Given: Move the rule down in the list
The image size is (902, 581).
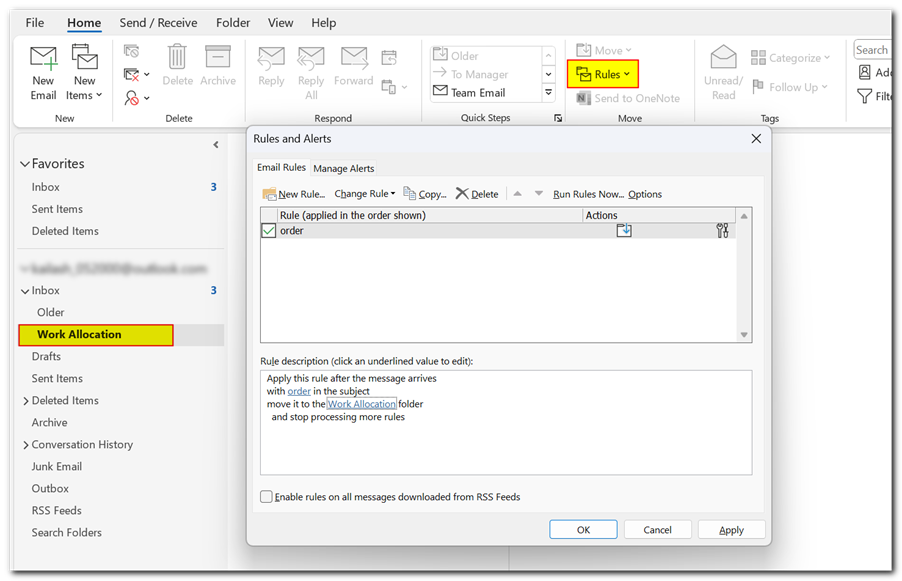Looking at the screenshot, I should (538, 194).
